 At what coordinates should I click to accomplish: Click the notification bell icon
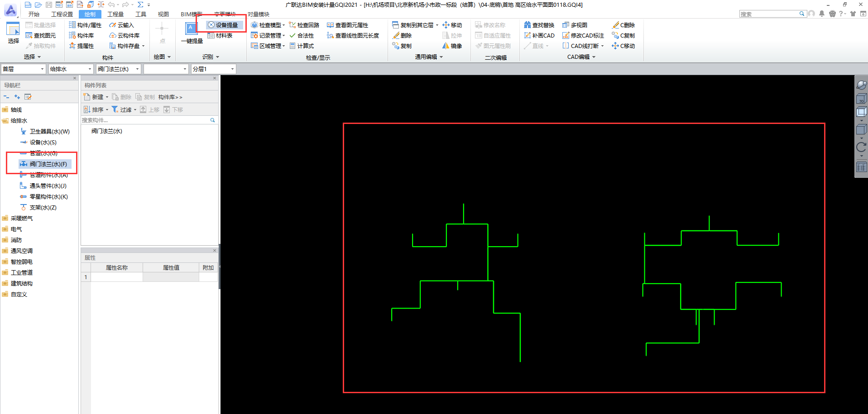pyautogui.click(x=822, y=14)
